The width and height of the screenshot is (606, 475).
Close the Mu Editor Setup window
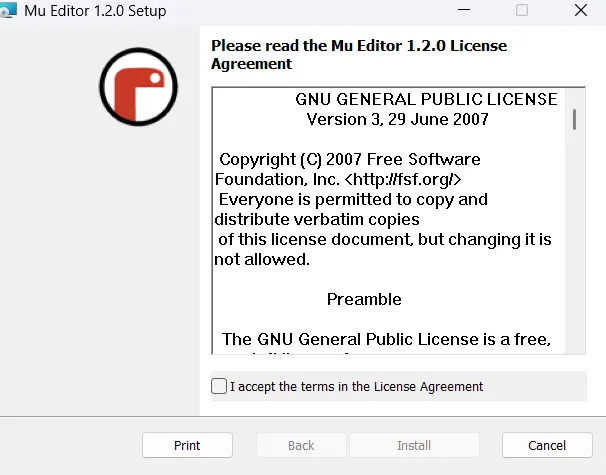coord(580,10)
